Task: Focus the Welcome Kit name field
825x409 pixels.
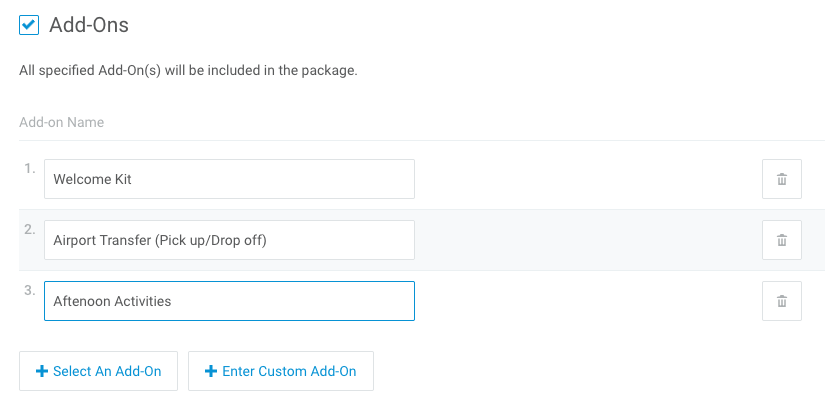Action: (229, 179)
